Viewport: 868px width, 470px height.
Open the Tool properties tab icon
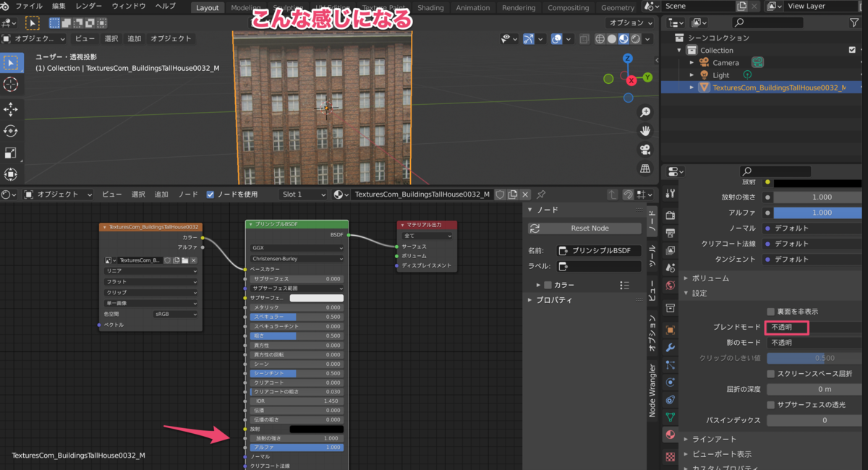coord(671,193)
